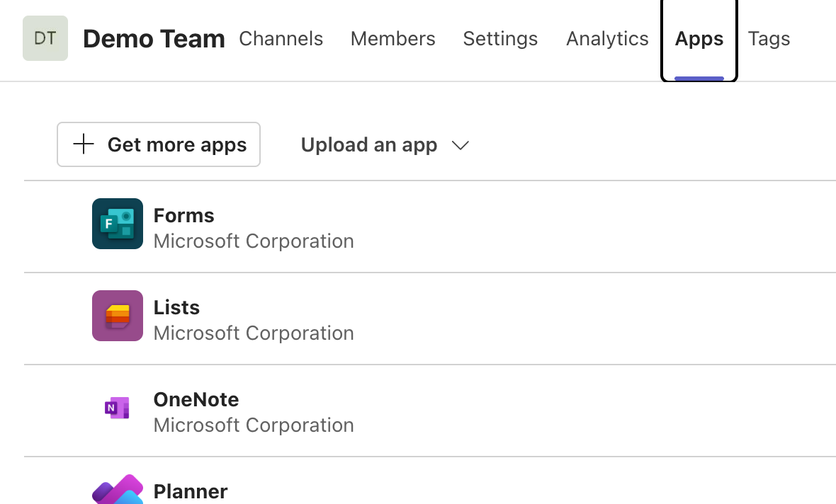Click Microsoft Corporation under Lists

click(254, 333)
